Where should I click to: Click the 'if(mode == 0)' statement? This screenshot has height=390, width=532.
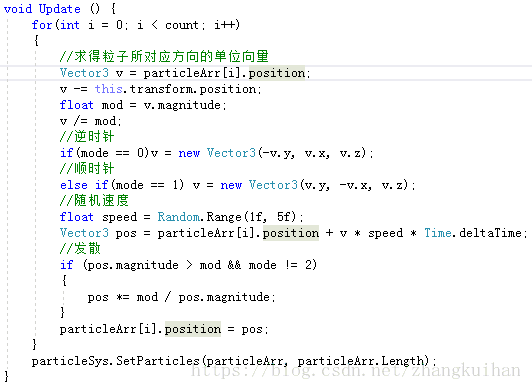tap(104, 153)
